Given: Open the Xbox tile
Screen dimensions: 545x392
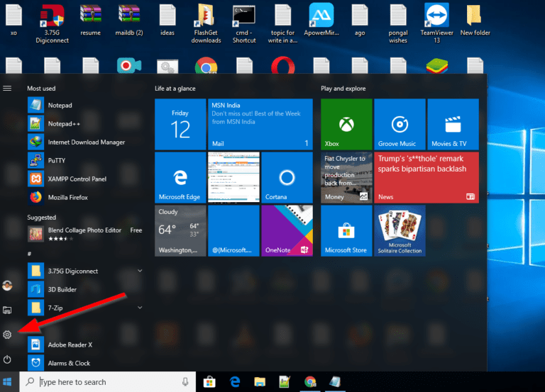Looking at the screenshot, I should click(x=346, y=124).
